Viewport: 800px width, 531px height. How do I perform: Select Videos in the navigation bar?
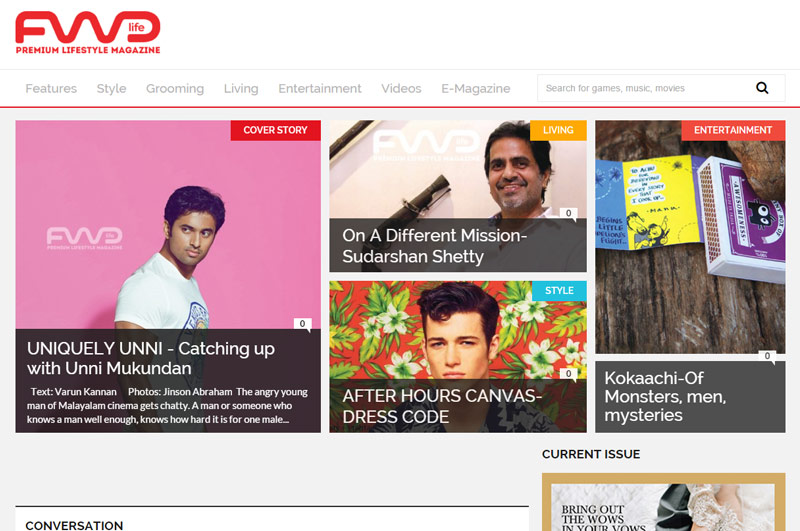point(401,88)
